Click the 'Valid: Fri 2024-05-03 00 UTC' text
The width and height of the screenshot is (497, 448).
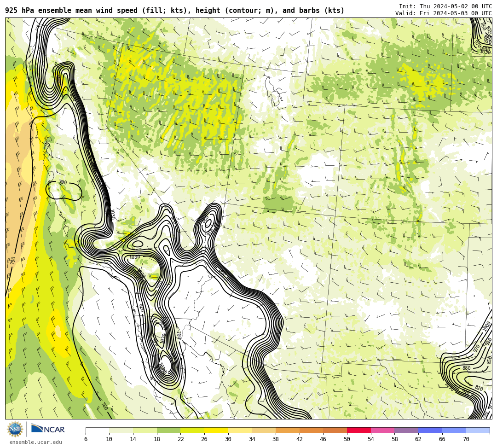point(444,13)
